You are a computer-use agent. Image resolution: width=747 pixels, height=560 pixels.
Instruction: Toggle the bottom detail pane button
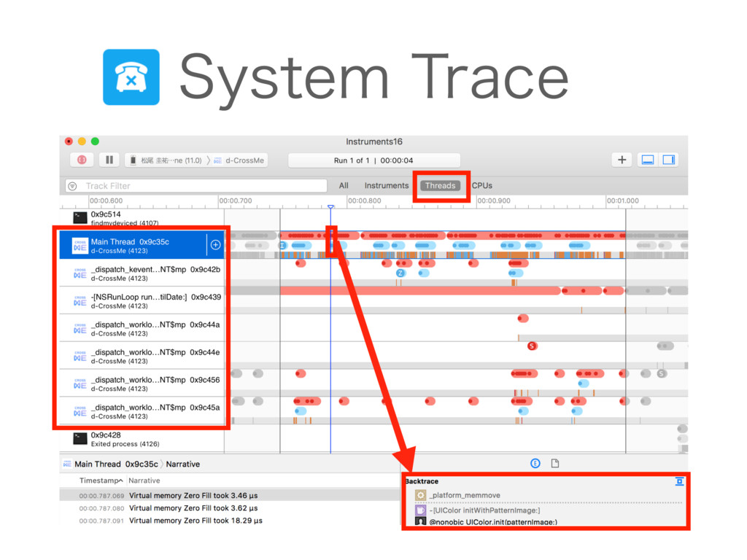click(x=648, y=160)
